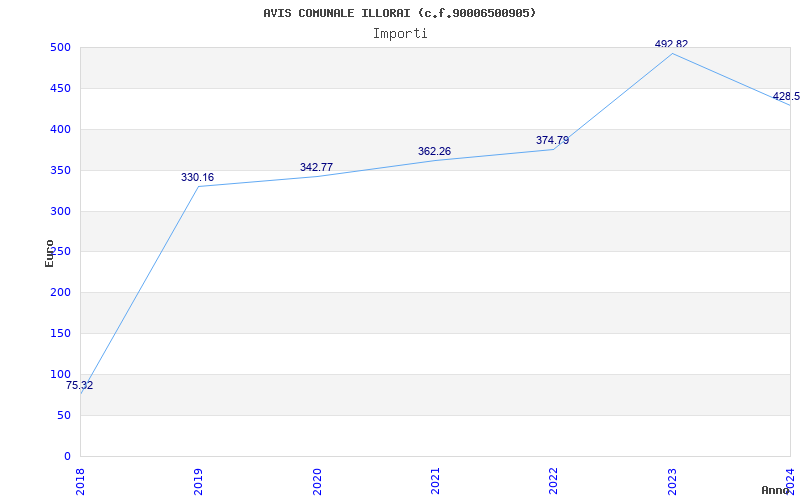800x500 pixels.
Task: Select the 374.79 data label
Action: click(553, 140)
